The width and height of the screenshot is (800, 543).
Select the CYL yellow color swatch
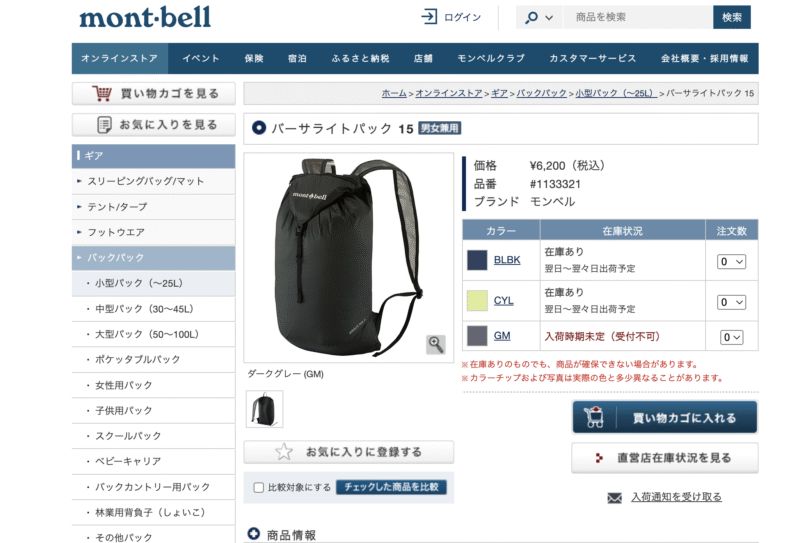click(x=477, y=301)
